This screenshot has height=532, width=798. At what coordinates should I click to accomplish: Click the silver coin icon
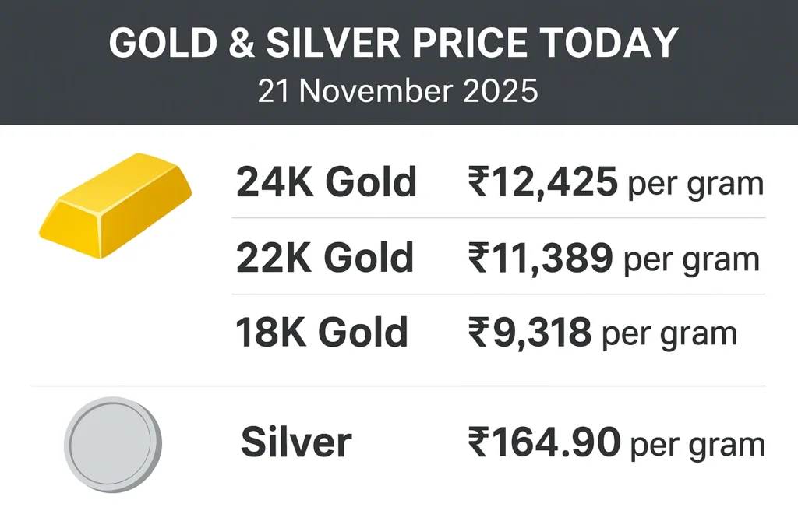tap(112, 444)
